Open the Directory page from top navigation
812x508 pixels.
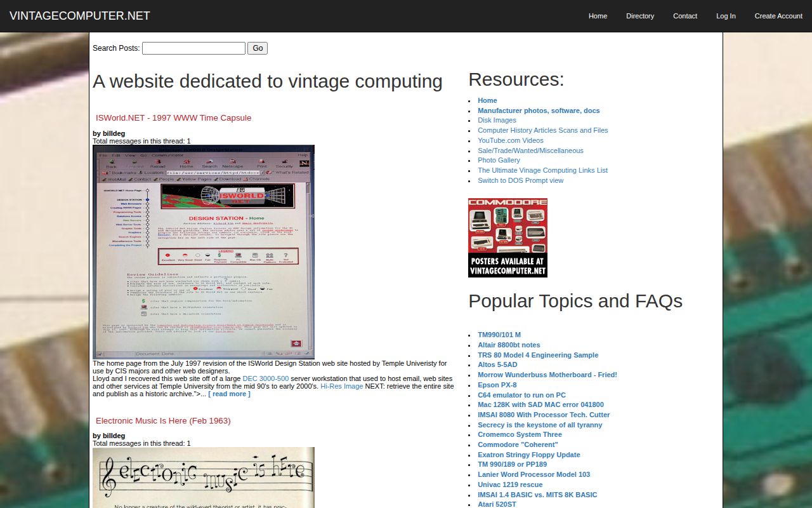(x=640, y=16)
